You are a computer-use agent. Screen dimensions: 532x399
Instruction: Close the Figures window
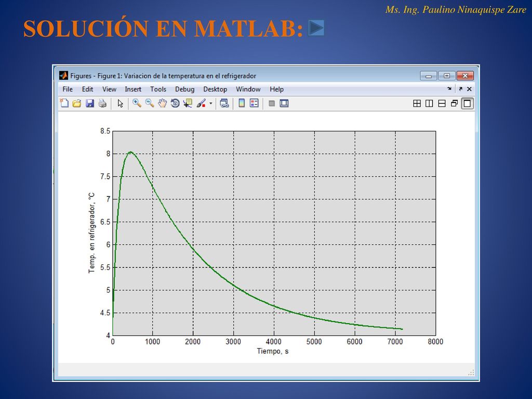[x=465, y=76]
